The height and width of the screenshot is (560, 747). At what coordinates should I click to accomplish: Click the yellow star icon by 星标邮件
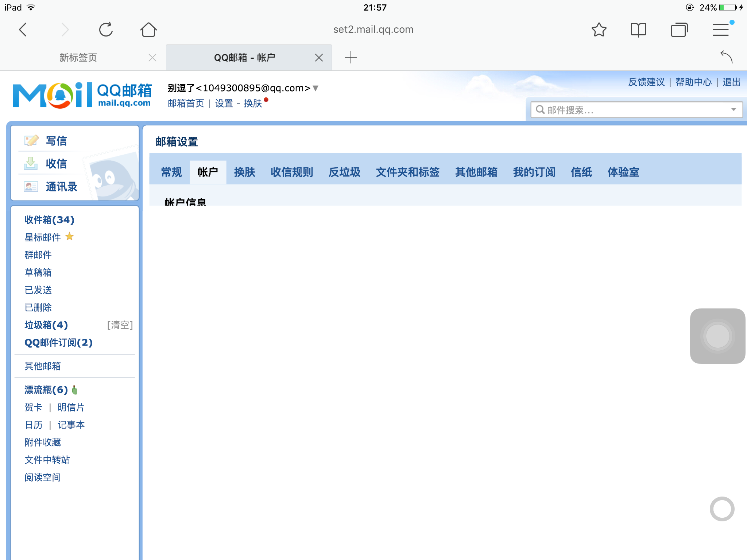pyautogui.click(x=69, y=237)
